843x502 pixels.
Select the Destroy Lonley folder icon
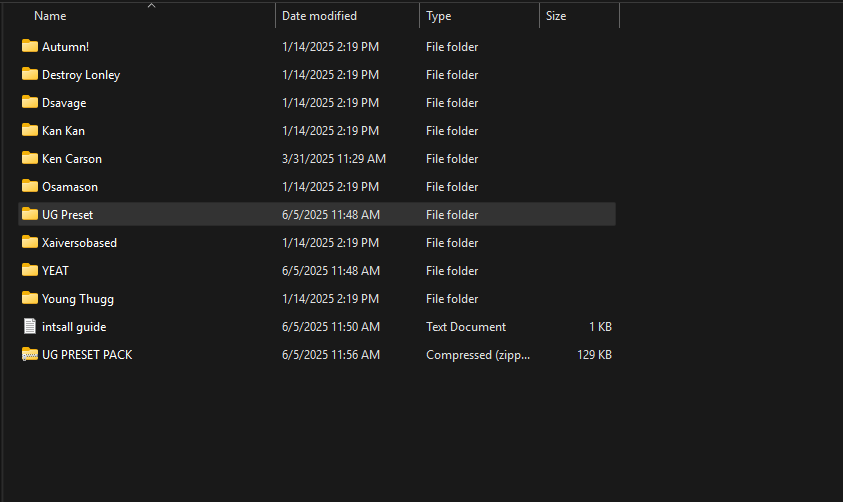(30, 74)
